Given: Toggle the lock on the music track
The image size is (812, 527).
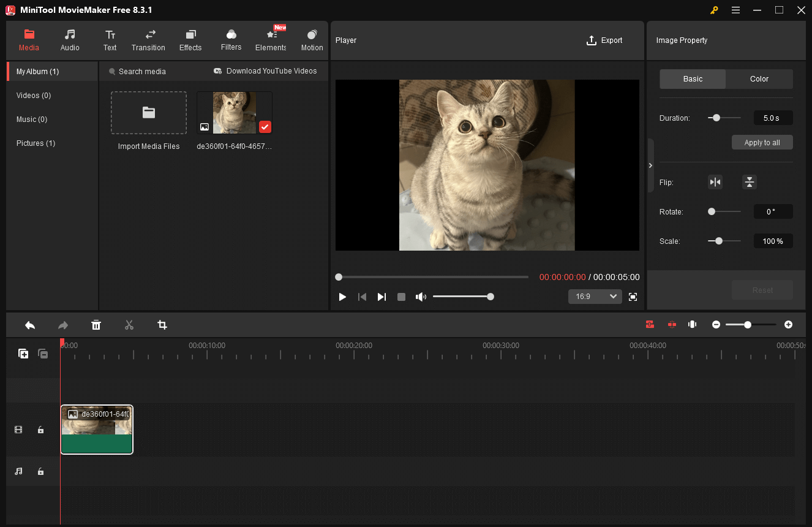Looking at the screenshot, I should 40,471.
